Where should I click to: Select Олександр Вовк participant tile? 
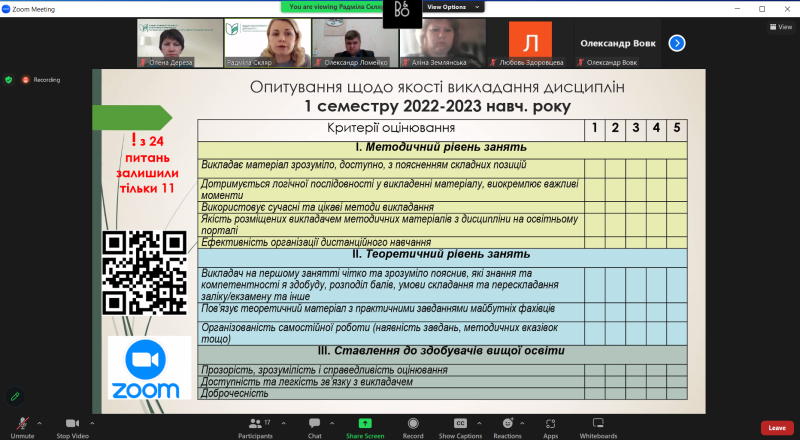point(618,43)
